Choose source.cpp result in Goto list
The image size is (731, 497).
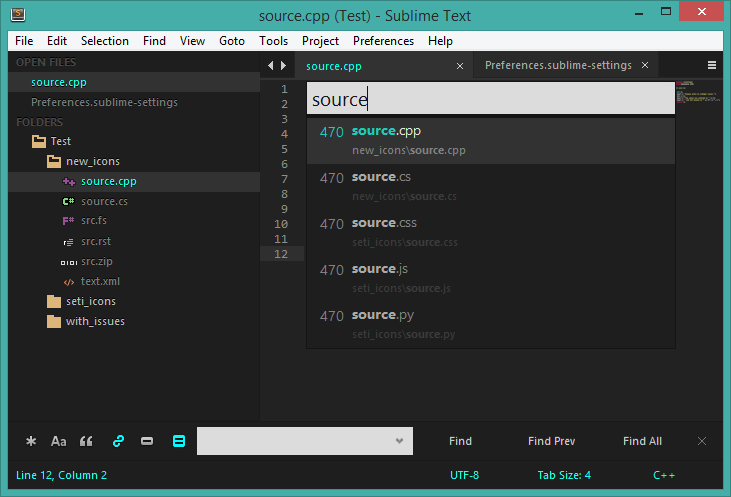(x=490, y=140)
